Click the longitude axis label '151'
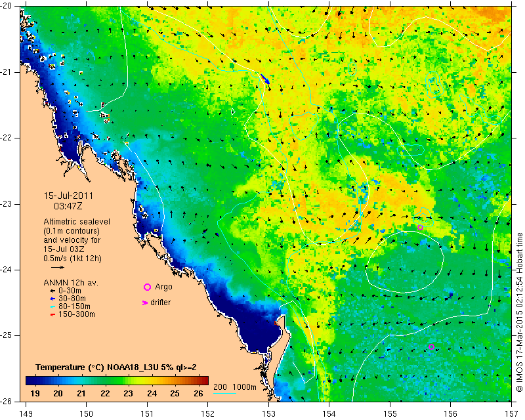Screen dimensions: 525x420 click(147, 414)
